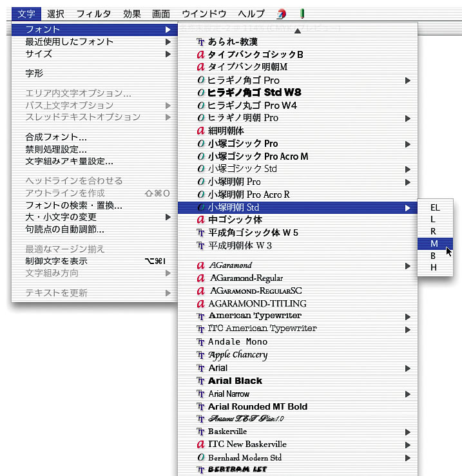Select タイプバンク明朝M font
Viewport: 462px width, 476px height.
pyautogui.click(x=298, y=67)
